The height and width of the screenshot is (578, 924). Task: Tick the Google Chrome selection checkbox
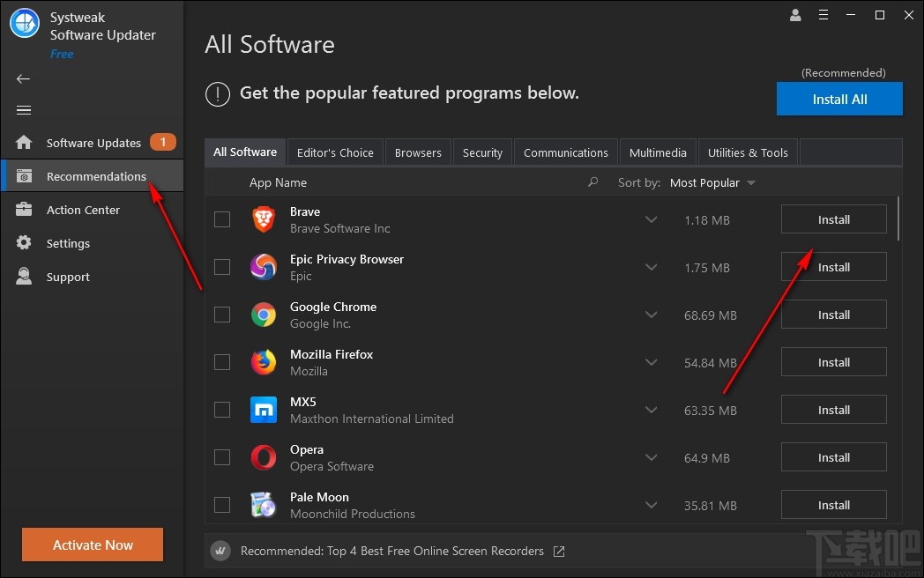pos(222,315)
